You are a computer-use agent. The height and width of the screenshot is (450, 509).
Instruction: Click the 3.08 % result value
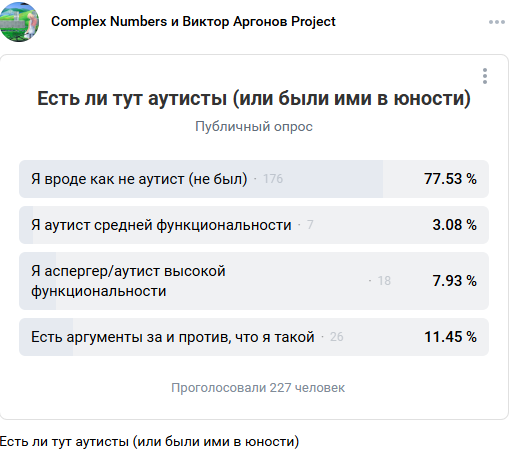(x=455, y=225)
